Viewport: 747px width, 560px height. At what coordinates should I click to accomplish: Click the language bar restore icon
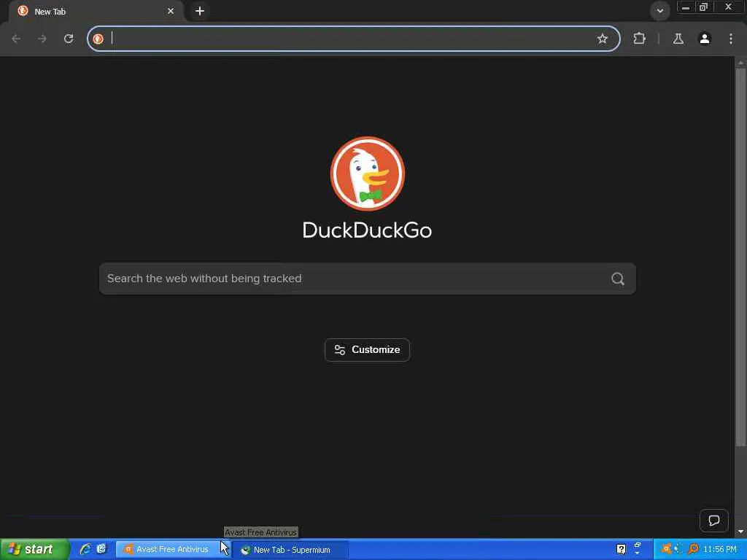click(x=638, y=545)
